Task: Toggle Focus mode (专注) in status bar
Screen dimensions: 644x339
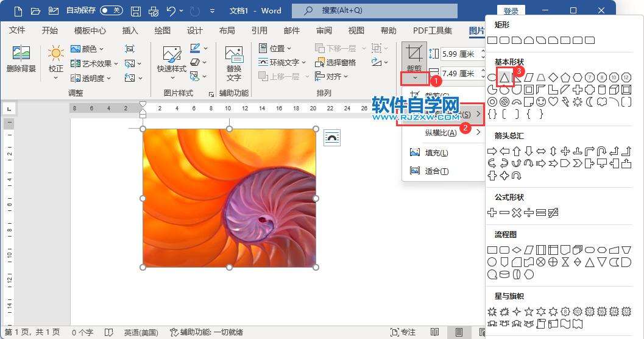Action: point(403,332)
